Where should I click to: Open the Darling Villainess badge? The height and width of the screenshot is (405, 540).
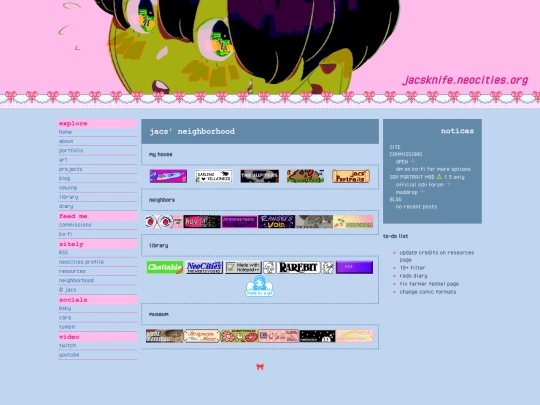[x=214, y=176]
